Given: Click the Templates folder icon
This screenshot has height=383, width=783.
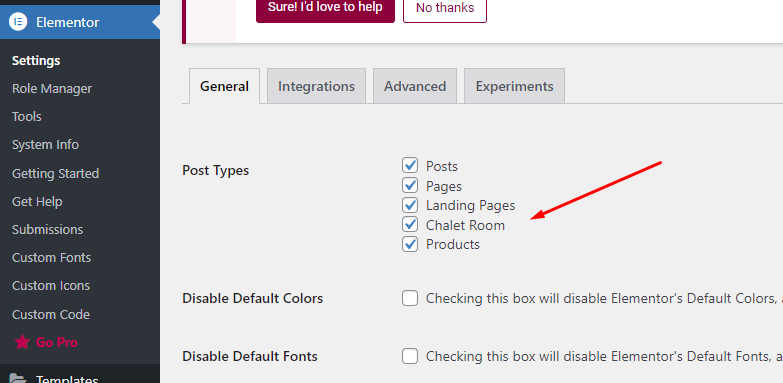Looking at the screenshot, I should (x=18, y=380).
